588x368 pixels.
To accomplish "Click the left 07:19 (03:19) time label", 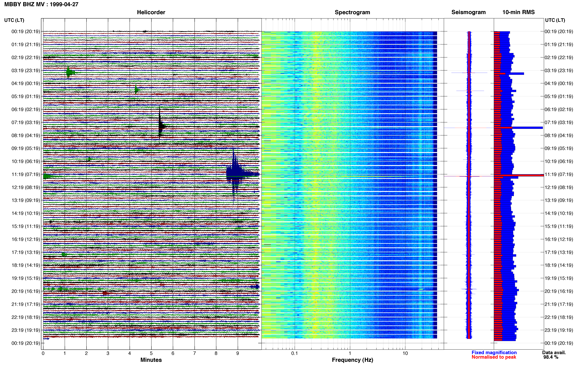I will [26, 122].
